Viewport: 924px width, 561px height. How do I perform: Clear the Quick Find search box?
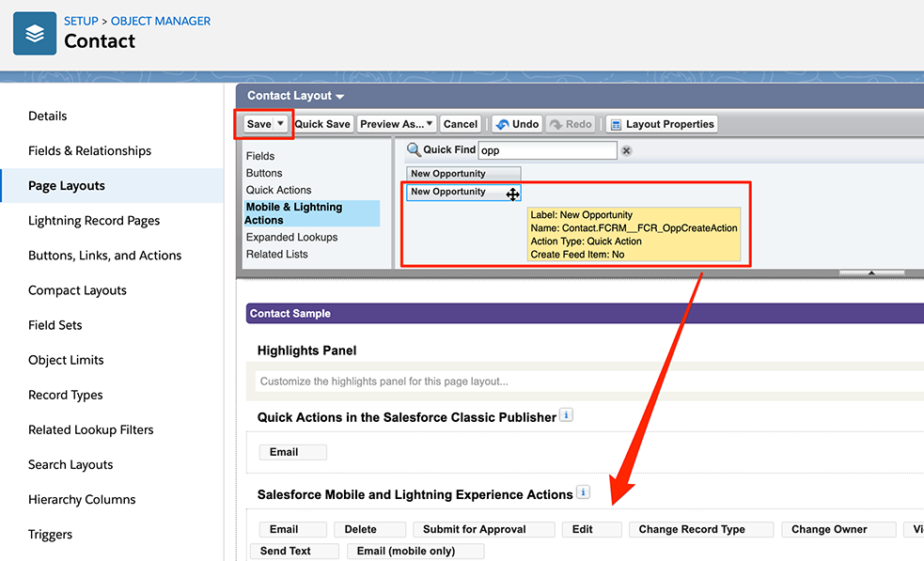coord(626,151)
